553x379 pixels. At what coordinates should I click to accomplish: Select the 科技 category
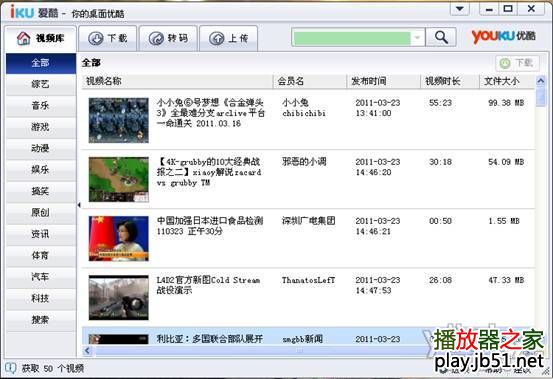tap(41, 299)
